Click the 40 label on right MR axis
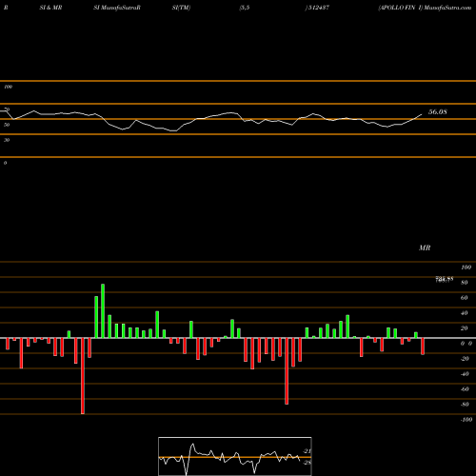 click(x=465, y=313)
